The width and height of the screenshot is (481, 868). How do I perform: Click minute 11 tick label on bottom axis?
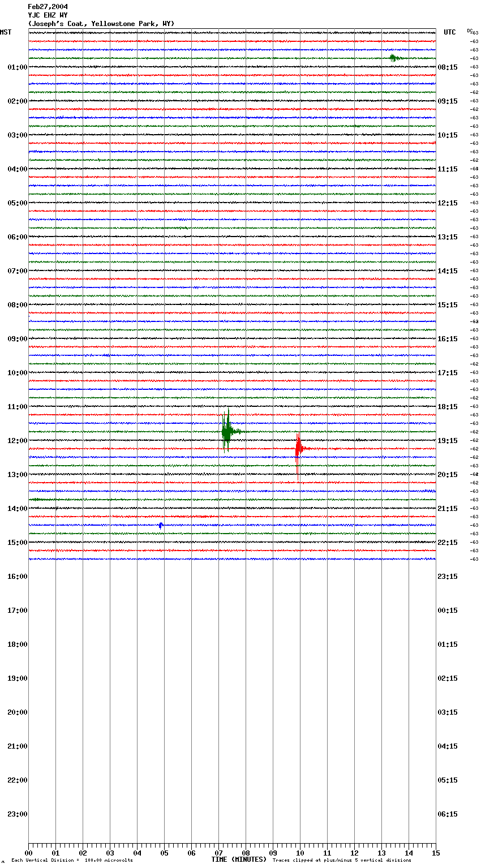coord(327,853)
